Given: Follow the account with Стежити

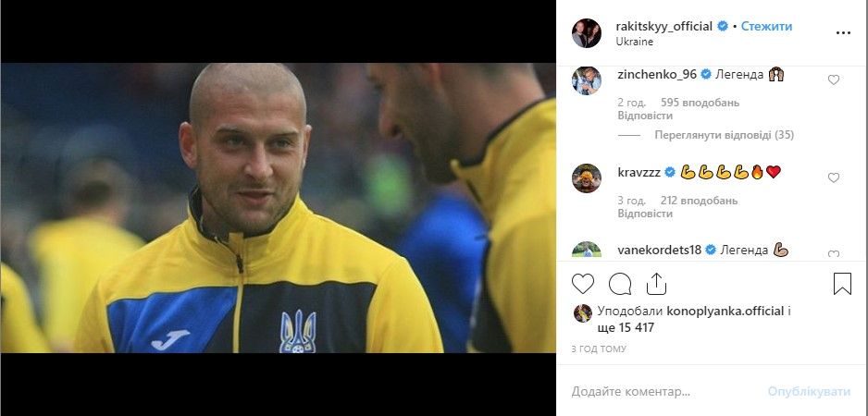Looking at the screenshot, I should coord(767,26).
